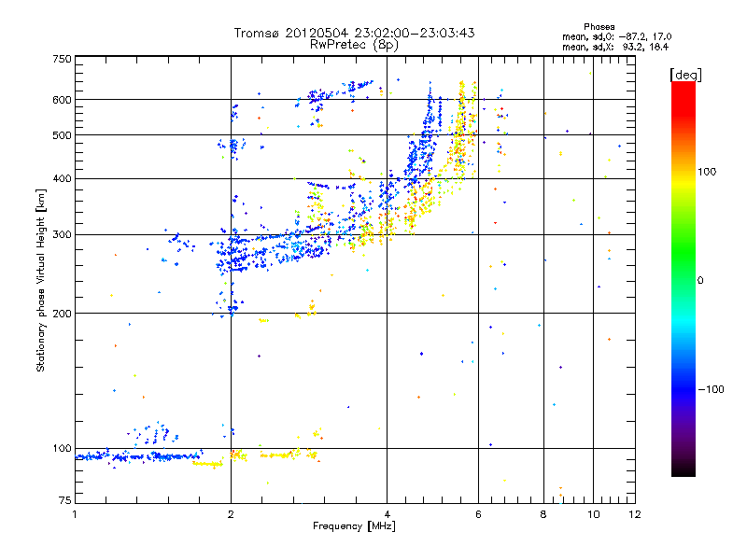
Task: Click the y-axis tick label "75"
Action: 65,500
